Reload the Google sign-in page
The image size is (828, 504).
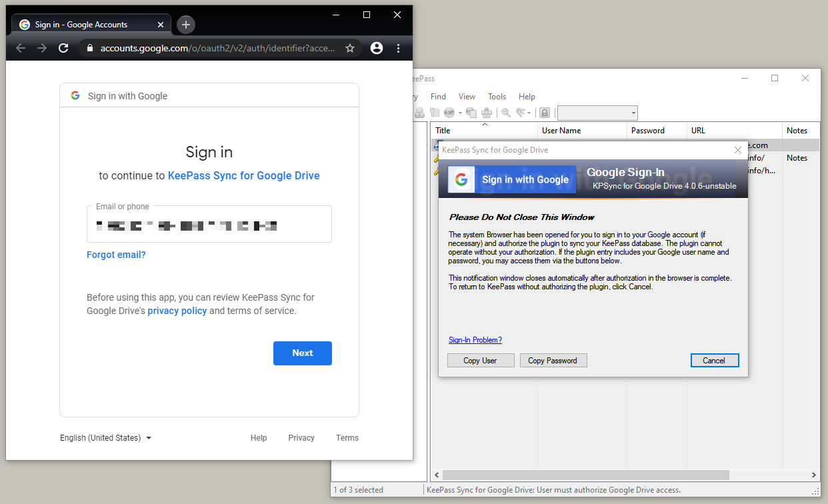[x=63, y=48]
